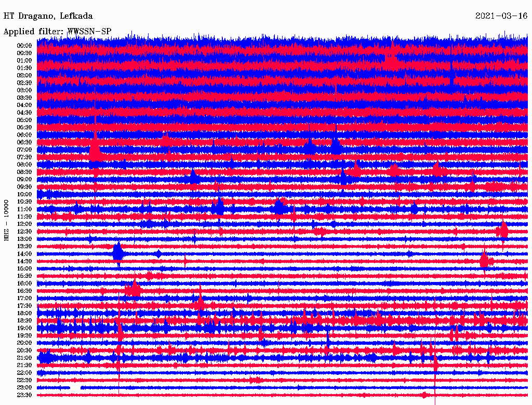Click the '17:00' time label
Image resolution: width=532 pixels, height=405 pixels.
(24, 299)
